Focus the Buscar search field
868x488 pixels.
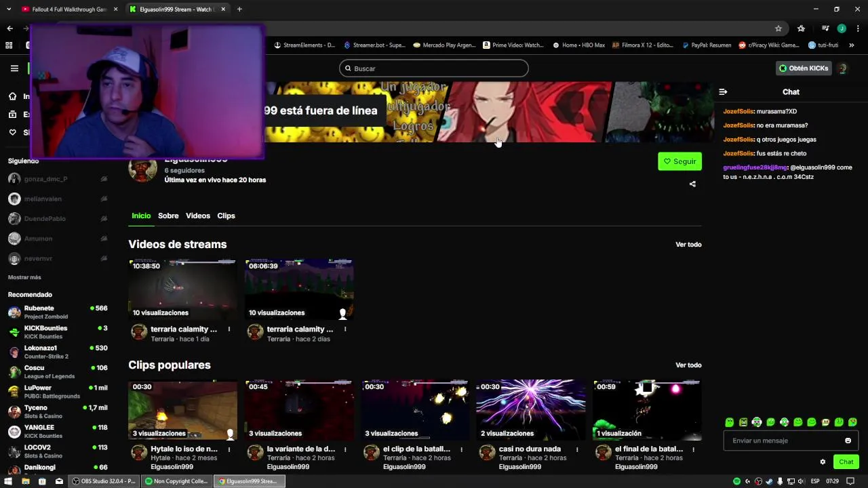point(434,68)
